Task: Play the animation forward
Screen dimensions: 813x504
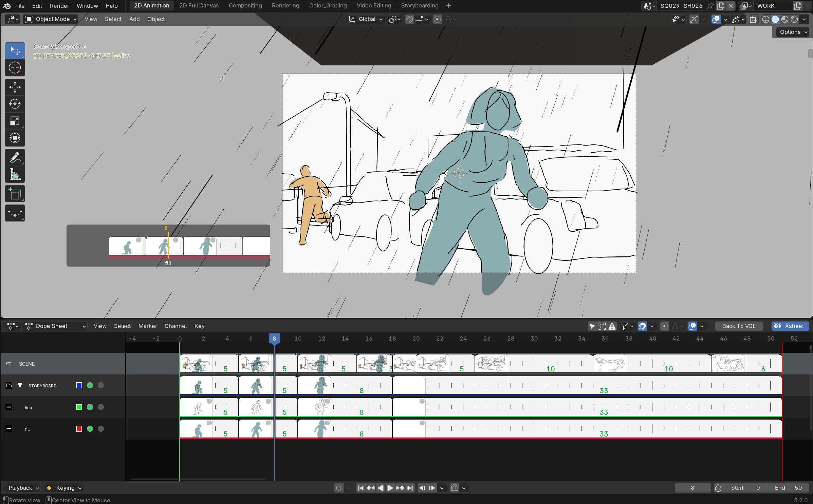Action: [390, 488]
